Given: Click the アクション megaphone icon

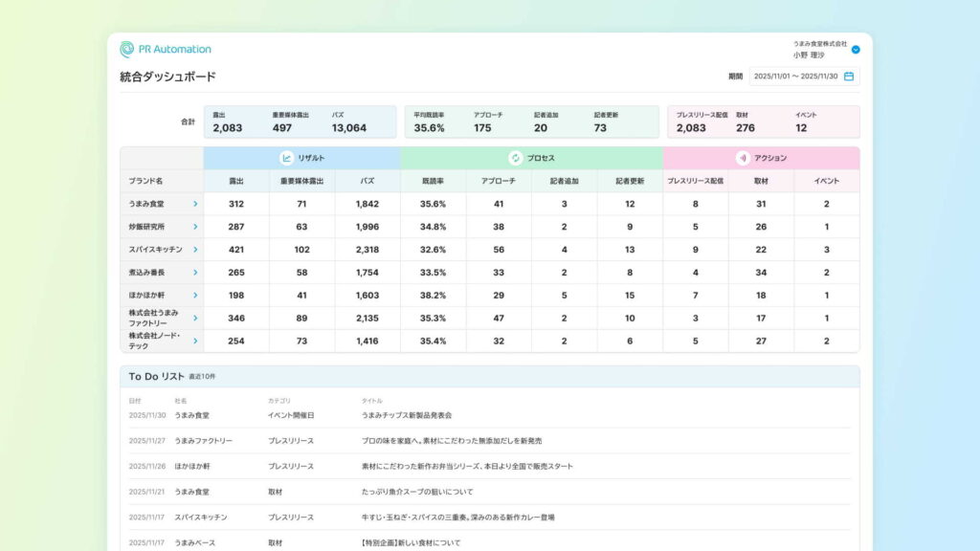Looking at the screenshot, I should [x=742, y=158].
